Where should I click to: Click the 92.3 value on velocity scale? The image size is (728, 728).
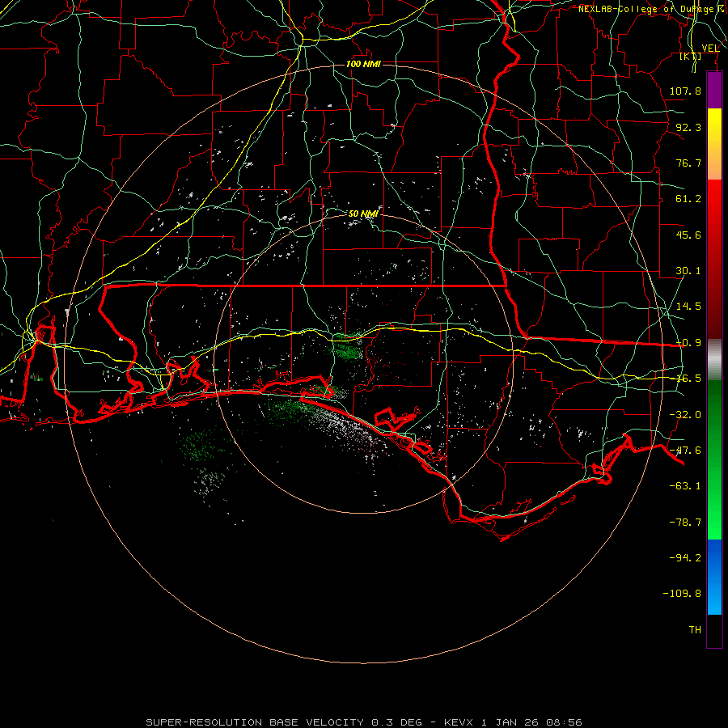688,127
